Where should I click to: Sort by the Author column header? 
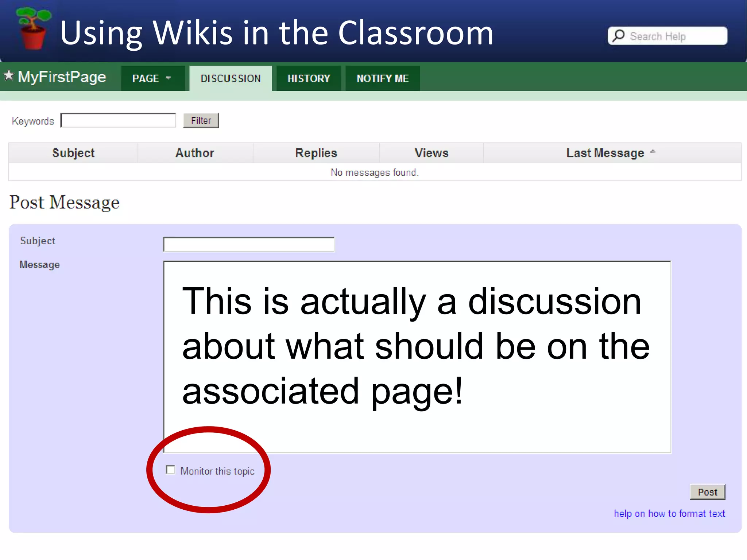195,153
